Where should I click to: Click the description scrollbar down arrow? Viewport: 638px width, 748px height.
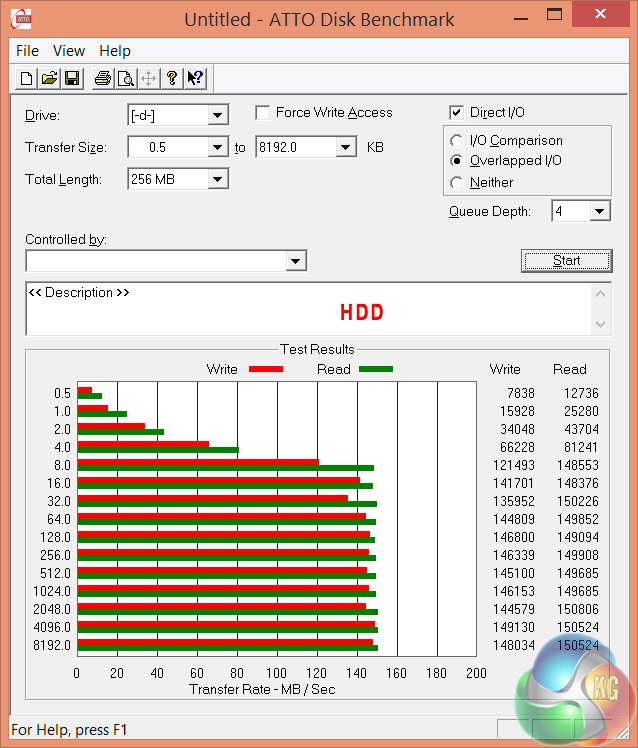click(x=601, y=324)
